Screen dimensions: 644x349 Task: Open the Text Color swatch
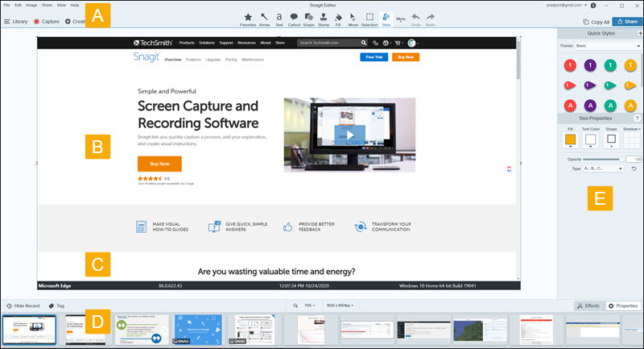click(x=591, y=140)
